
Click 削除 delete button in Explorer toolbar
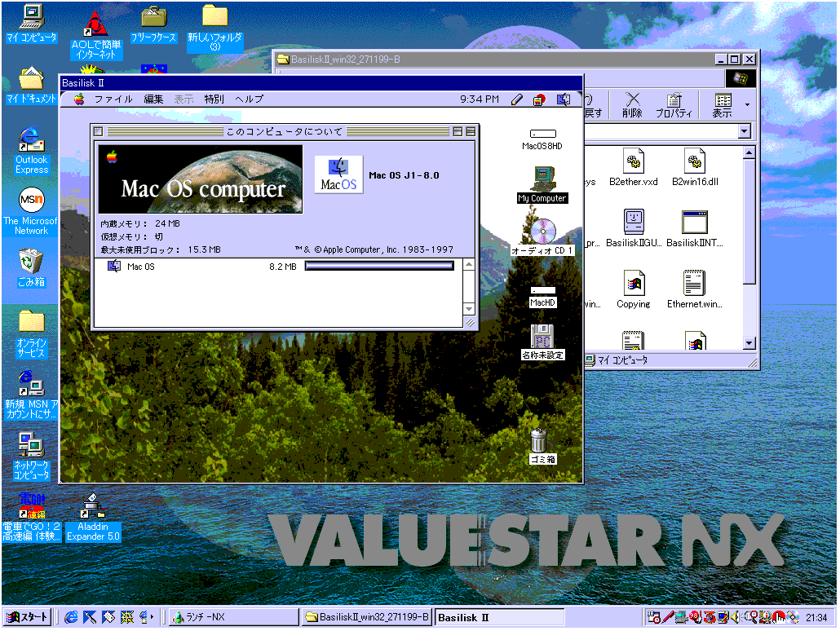pos(632,105)
